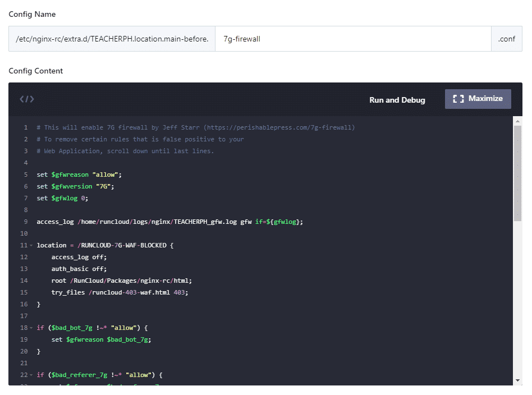
Task: Click the Config Name label
Action: click(x=32, y=14)
